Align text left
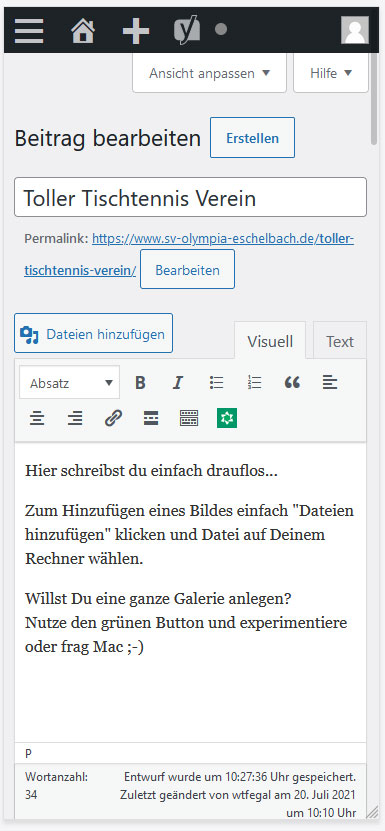This screenshot has width=385, height=831. coord(330,383)
